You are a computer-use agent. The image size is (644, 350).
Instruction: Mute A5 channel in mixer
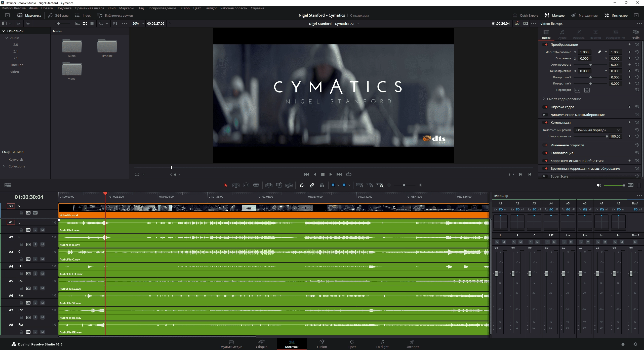pos(571,242)
